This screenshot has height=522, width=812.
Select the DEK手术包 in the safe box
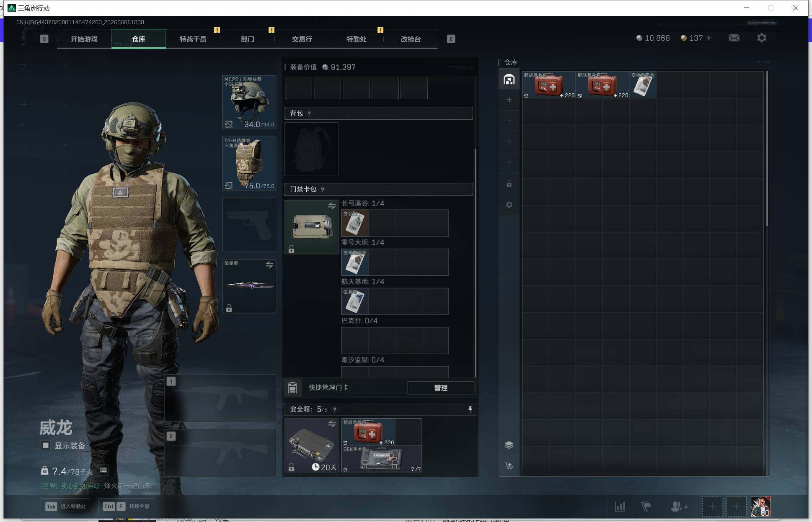382,459
